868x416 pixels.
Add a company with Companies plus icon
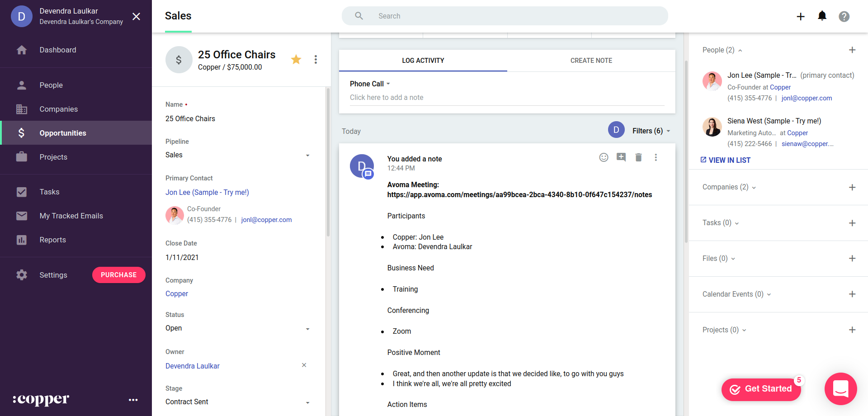852,187
